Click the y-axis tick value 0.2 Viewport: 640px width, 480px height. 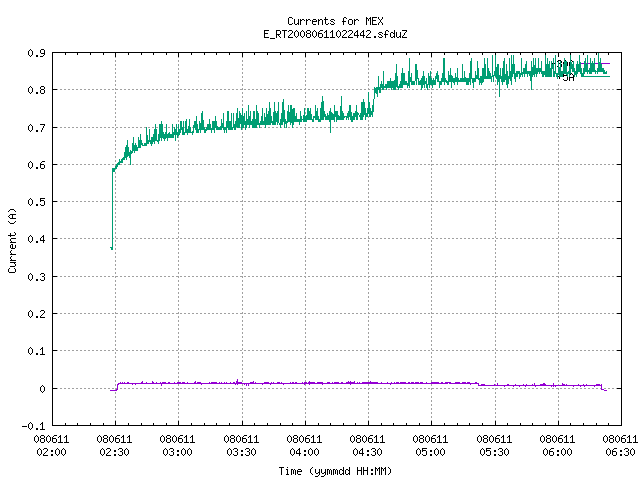click(36, 314)
